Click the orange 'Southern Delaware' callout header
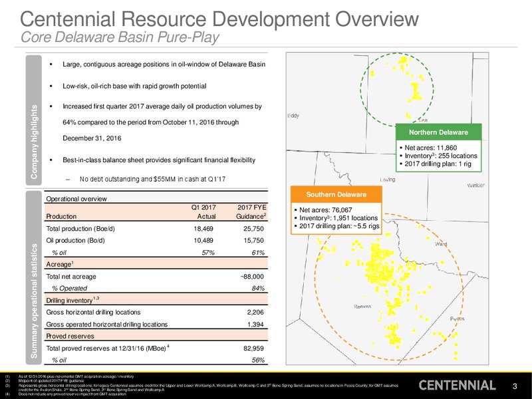The width and height of the screenshot is (532, 399). [336, 194]
